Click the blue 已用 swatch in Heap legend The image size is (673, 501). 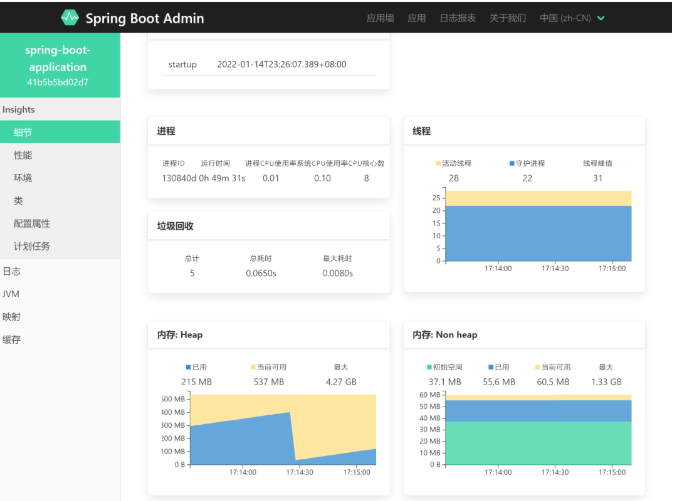click(188, 367)
